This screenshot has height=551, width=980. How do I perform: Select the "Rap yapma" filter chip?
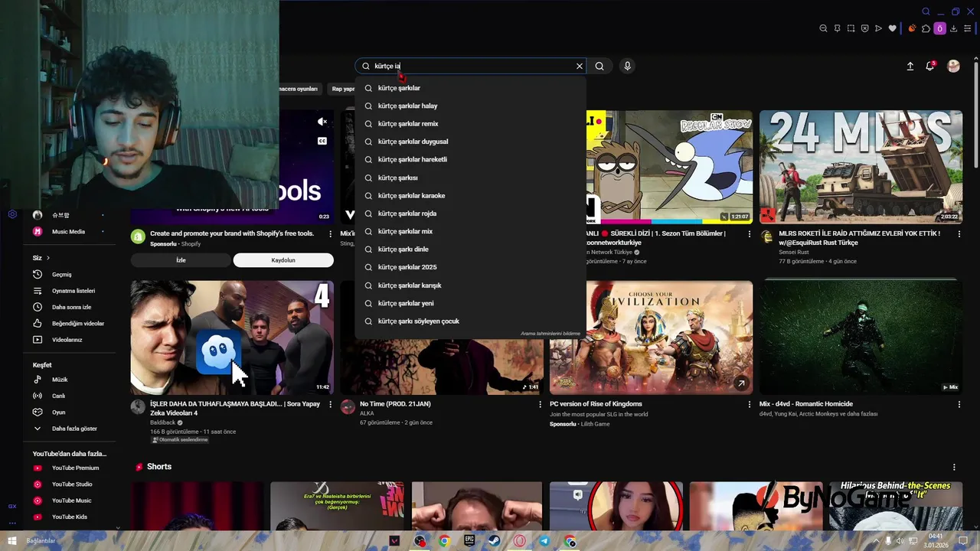pyautogui.click(x=343, y=89)
